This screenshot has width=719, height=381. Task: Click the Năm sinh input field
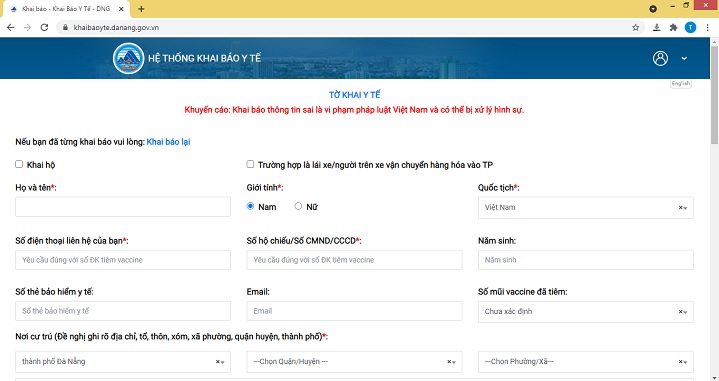[586, 260]
